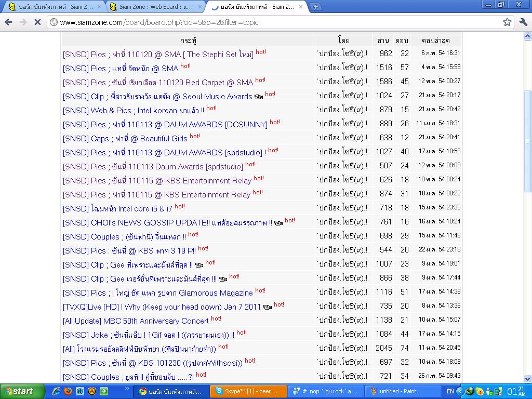
Task: Click the กระทู้ column header
Action: tap(188, 41)
